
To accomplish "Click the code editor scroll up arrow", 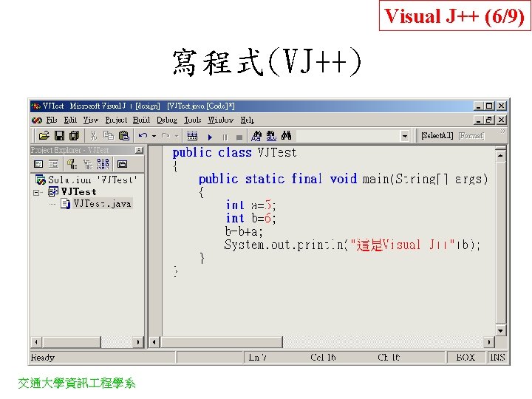I will pyautogui.click(x=500, y=156).
